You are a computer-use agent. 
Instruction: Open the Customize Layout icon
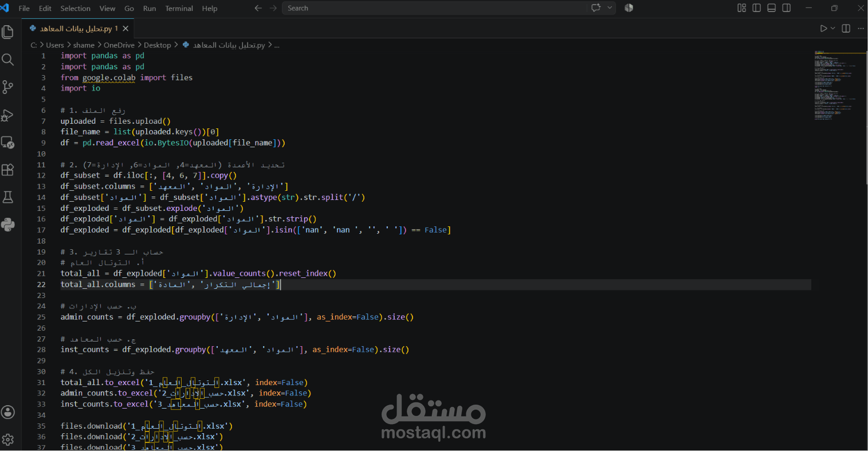point(741,8)
